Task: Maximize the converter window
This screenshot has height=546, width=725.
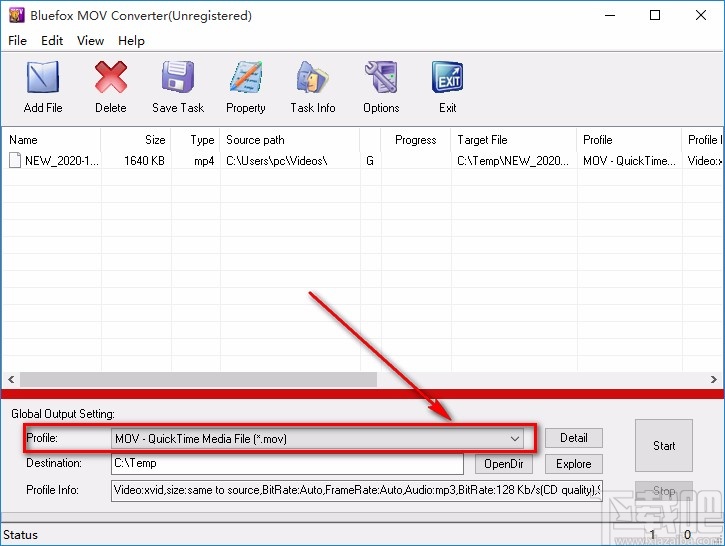Action: click(x=655, y=15)
